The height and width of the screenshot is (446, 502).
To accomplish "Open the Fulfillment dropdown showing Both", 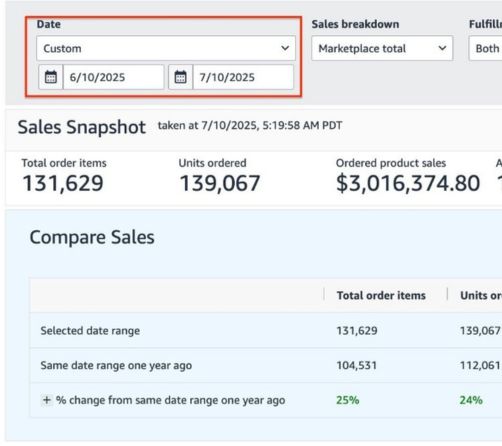I will click(x=485, y=48).
